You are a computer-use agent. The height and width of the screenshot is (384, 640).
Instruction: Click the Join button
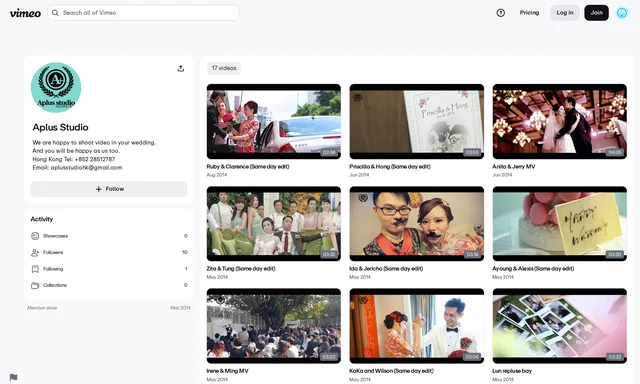(596, 13)
